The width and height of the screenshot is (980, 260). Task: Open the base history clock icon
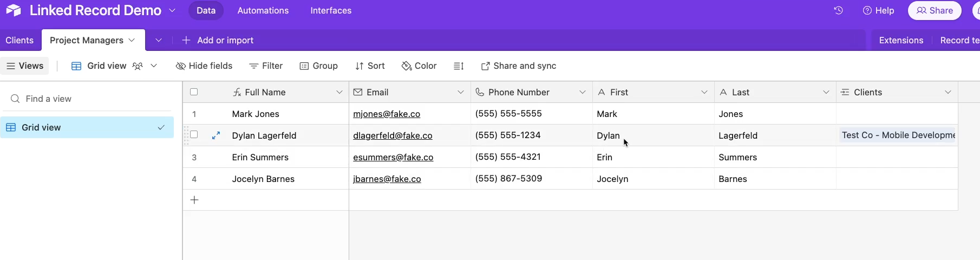point(838,10)
